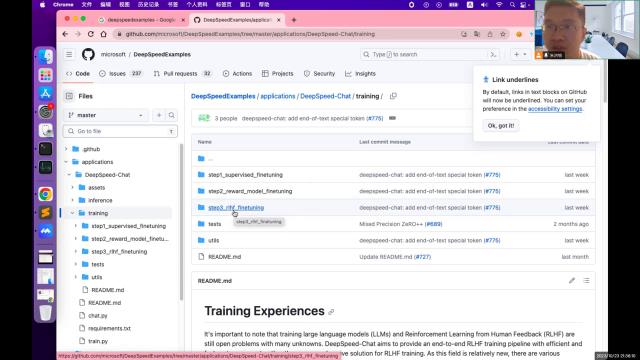Open the accessibility settings link

click(555, 109)
